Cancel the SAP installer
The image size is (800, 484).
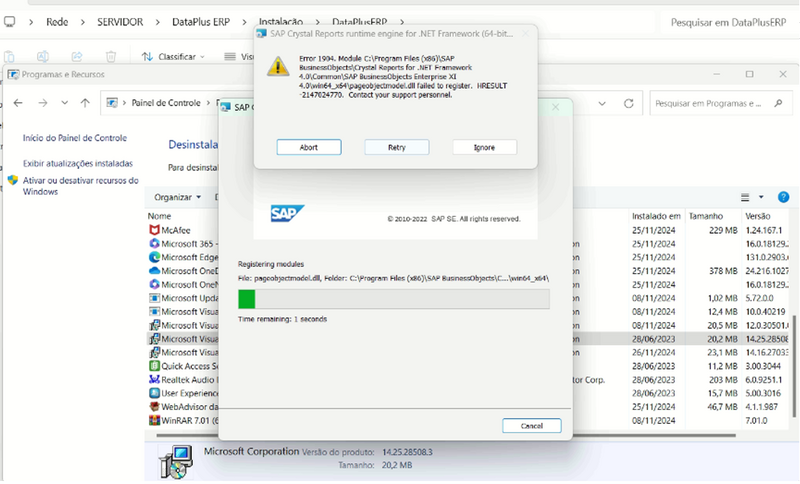[x=532, y=425]
